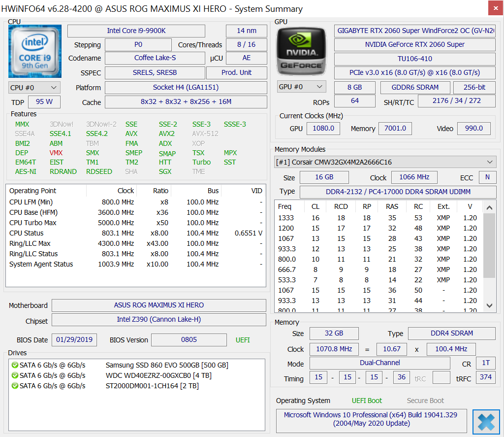504x437 pixels.
Task: Click the green status icon for Samsung SSD 860 EVO
Action: tap(15, 365)
